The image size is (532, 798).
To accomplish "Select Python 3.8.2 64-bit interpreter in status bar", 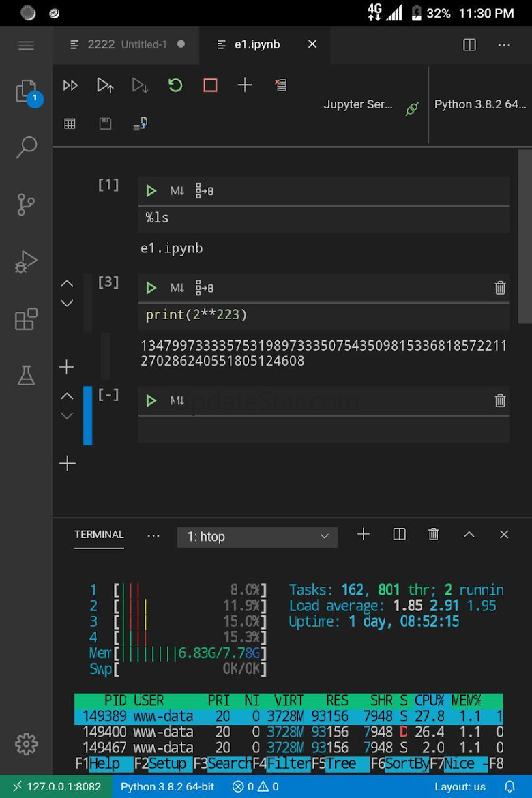I will [x=168, y=786].
